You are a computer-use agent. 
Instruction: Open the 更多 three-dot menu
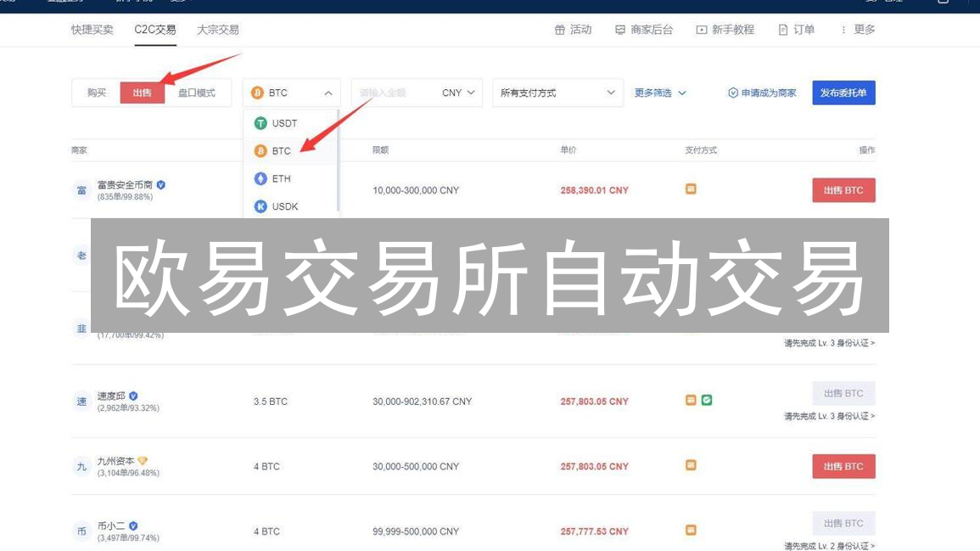click(858, 30)
